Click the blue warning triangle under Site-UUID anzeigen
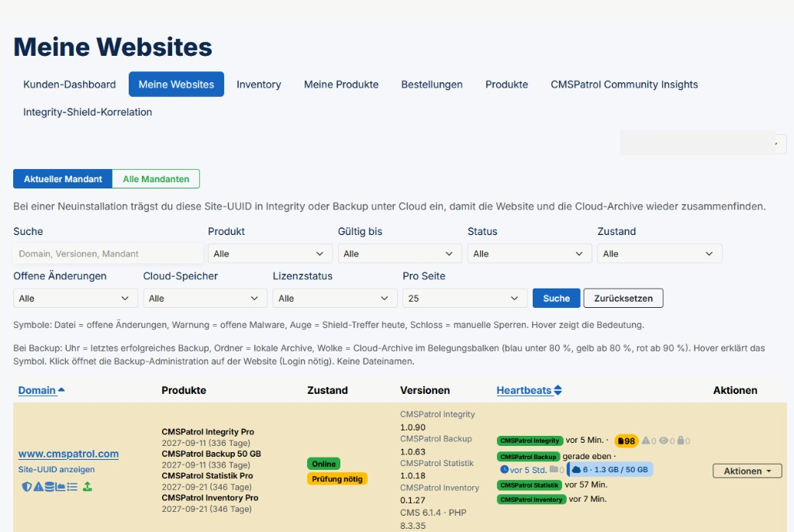 (x=39, y=486)
